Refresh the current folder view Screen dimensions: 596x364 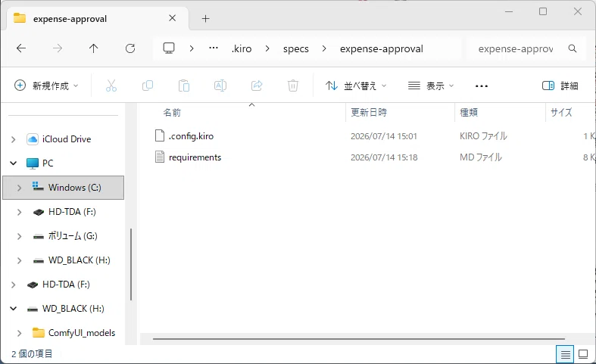[x=130, y=48]
